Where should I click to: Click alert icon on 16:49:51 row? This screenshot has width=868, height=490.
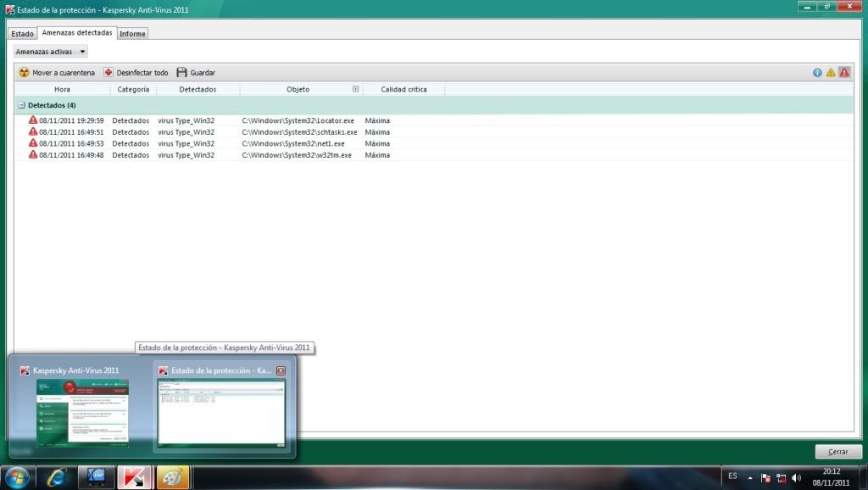(33, 131)
